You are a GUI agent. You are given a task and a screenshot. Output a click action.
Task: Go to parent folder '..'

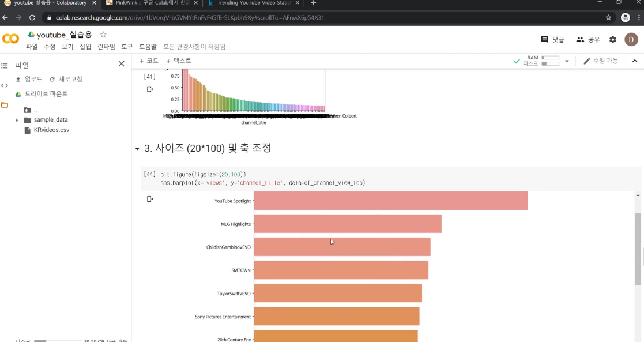[31, 110]
